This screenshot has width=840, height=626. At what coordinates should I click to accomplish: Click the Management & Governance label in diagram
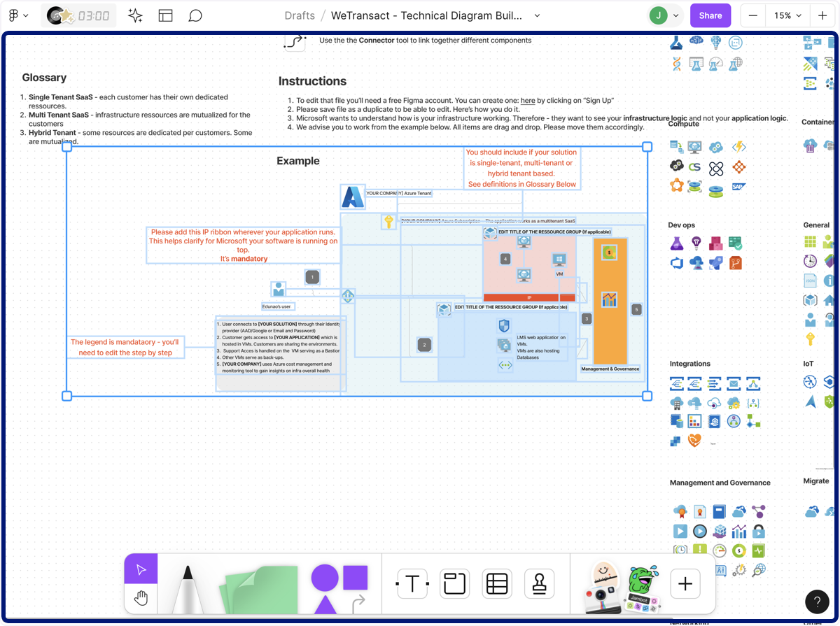[x=610, y=369]
